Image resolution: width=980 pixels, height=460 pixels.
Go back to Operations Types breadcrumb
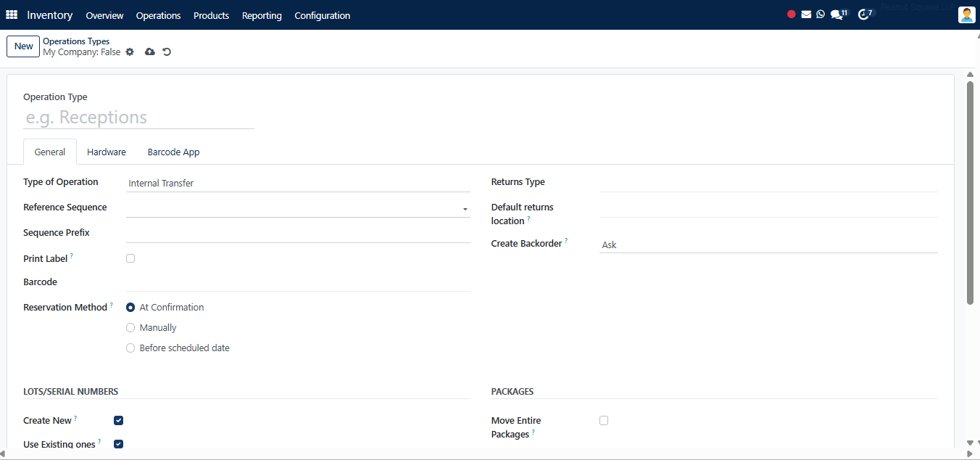76,41
